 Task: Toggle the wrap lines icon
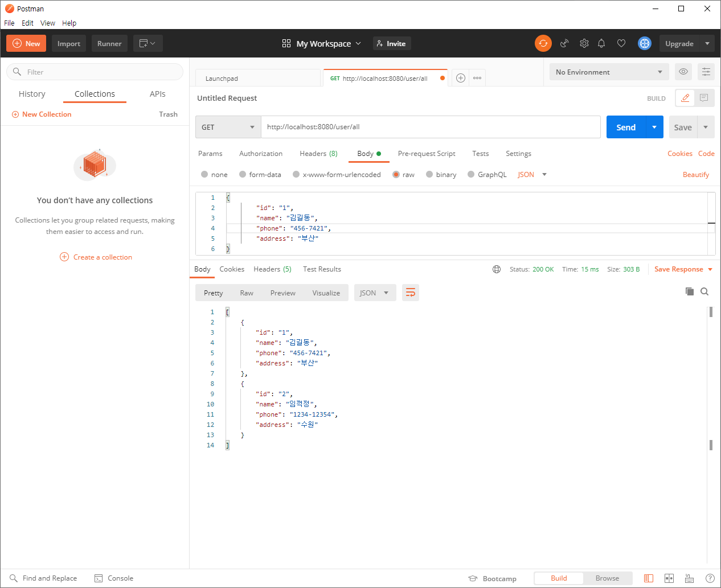[x=411, y=293]
